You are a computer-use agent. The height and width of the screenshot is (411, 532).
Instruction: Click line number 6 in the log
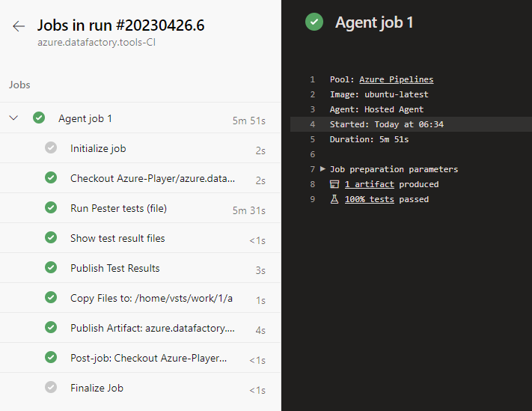click(x=313, y=154)
